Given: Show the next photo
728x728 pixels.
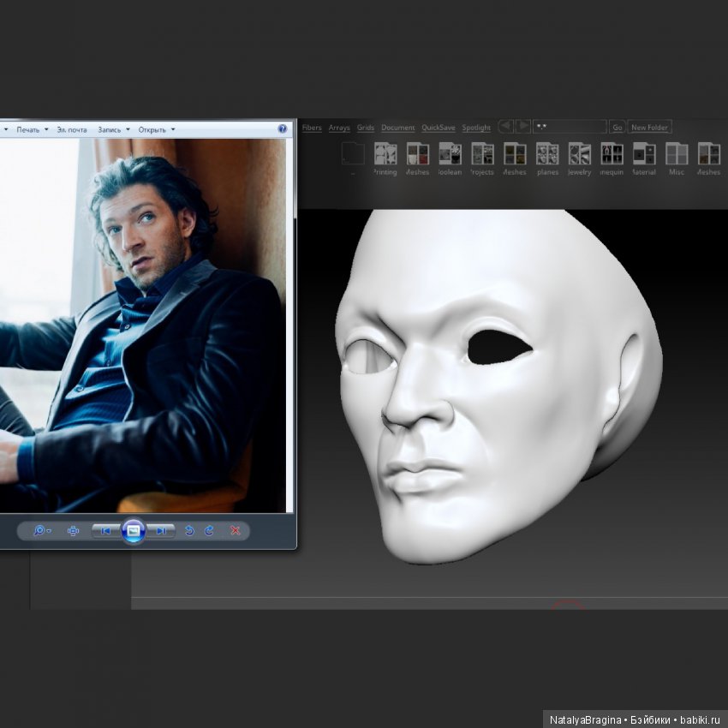Looking at the screenshot, I should [x=161, y=531].
